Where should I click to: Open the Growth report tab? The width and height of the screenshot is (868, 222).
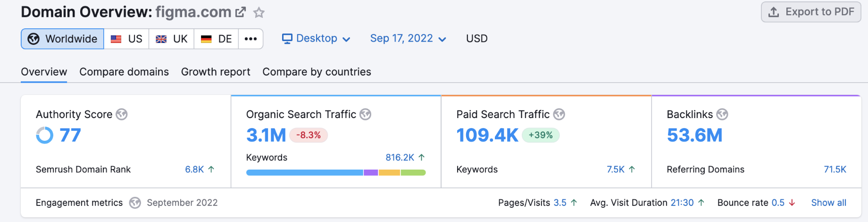(x=216, y=72)
